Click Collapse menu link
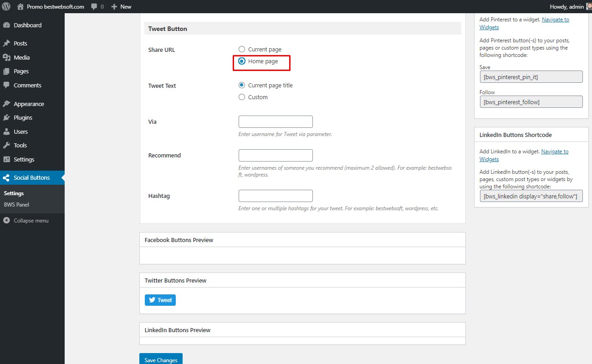Screen dimensions: 592x364 (31, 220)
